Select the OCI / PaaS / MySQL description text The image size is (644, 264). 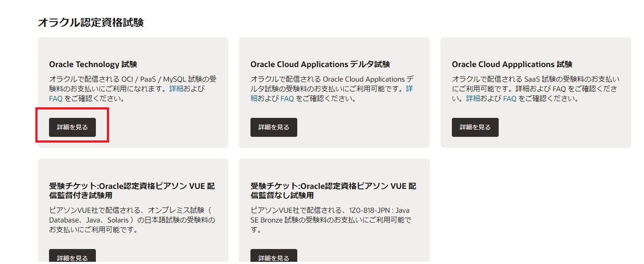point(133,89)
